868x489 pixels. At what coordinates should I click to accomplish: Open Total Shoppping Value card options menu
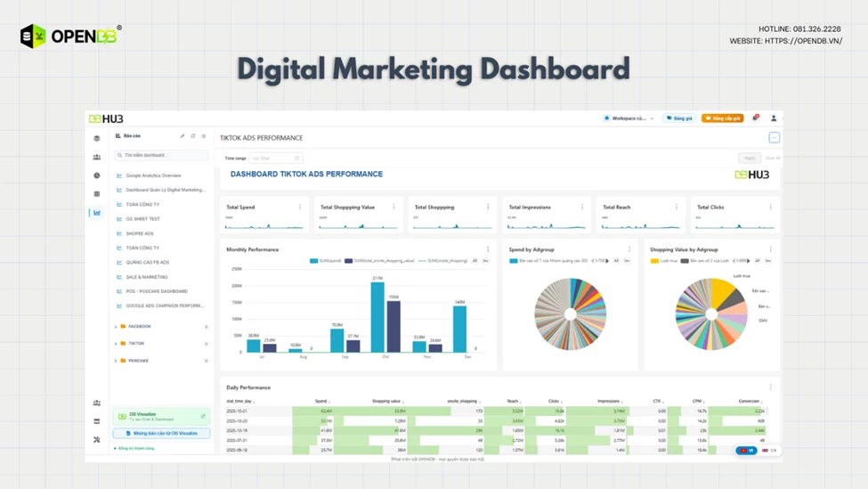pos(394,208)
